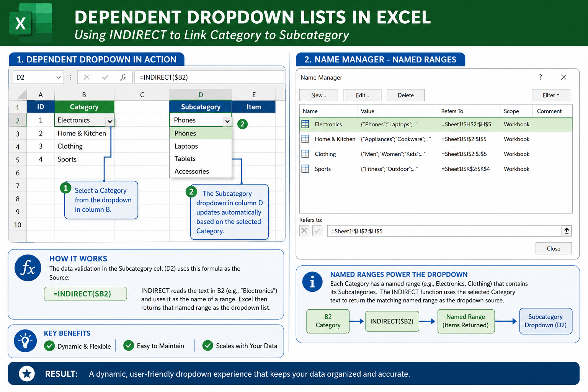The width and height of the screenshot is (588, 392).
Task: Click the Item header cell
Action: 253,107
